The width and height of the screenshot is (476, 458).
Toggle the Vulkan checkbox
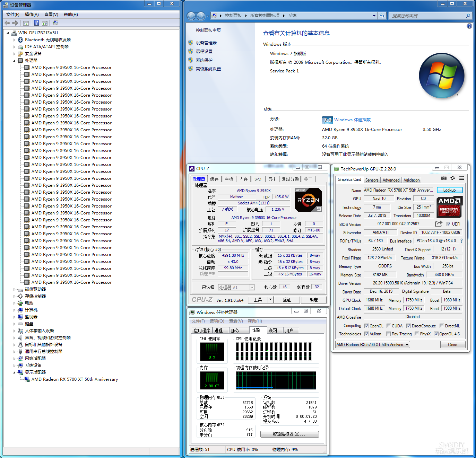[x=366, y=334]
